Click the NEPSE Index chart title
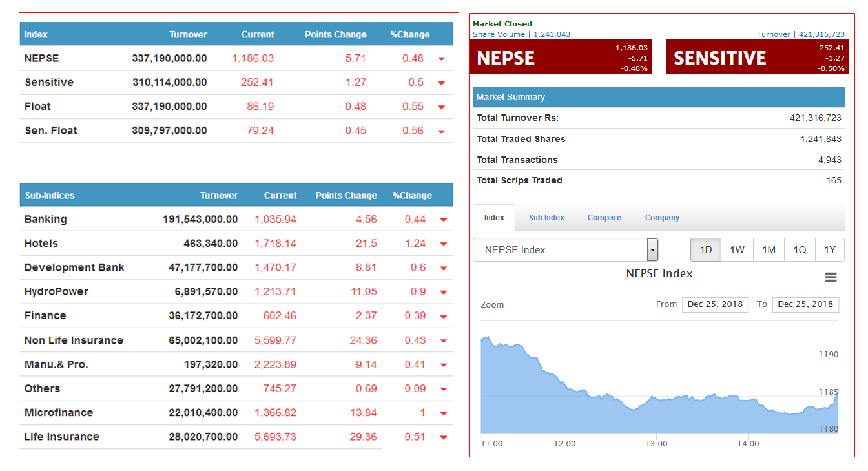The width and height of the screenshot is (868, 471). [659, 273]
